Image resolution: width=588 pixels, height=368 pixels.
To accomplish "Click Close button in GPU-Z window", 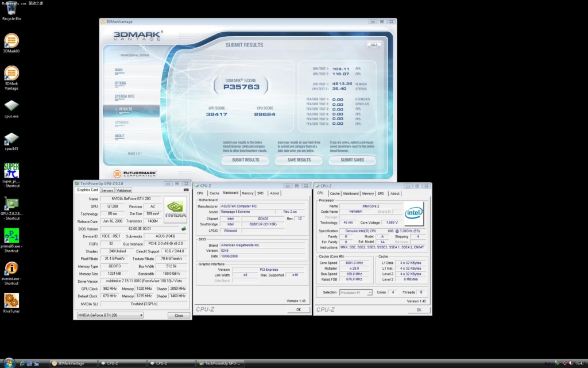I will 179,316.
